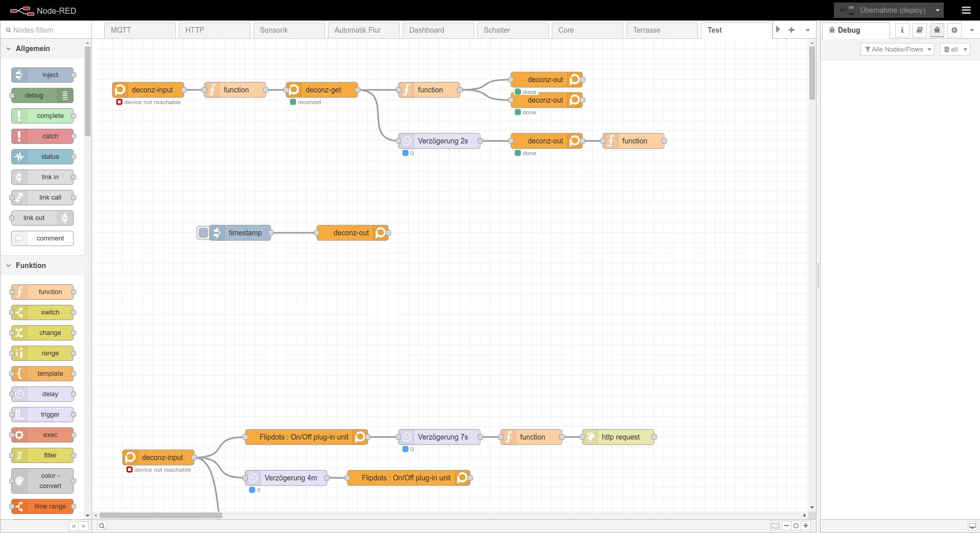980x533 pixels.
Task: Open the flow tab list dropdown
Action: (x=808, y=30)
